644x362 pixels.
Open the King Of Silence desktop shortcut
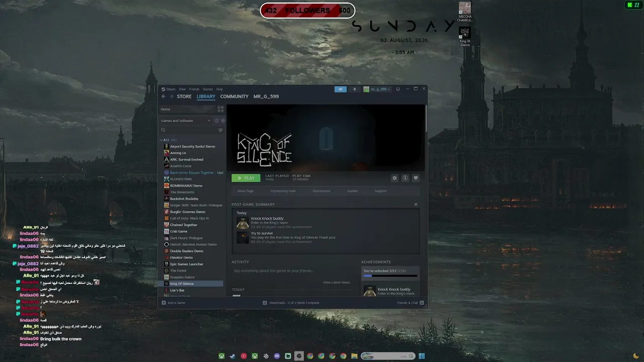click(x=465, y=36)
